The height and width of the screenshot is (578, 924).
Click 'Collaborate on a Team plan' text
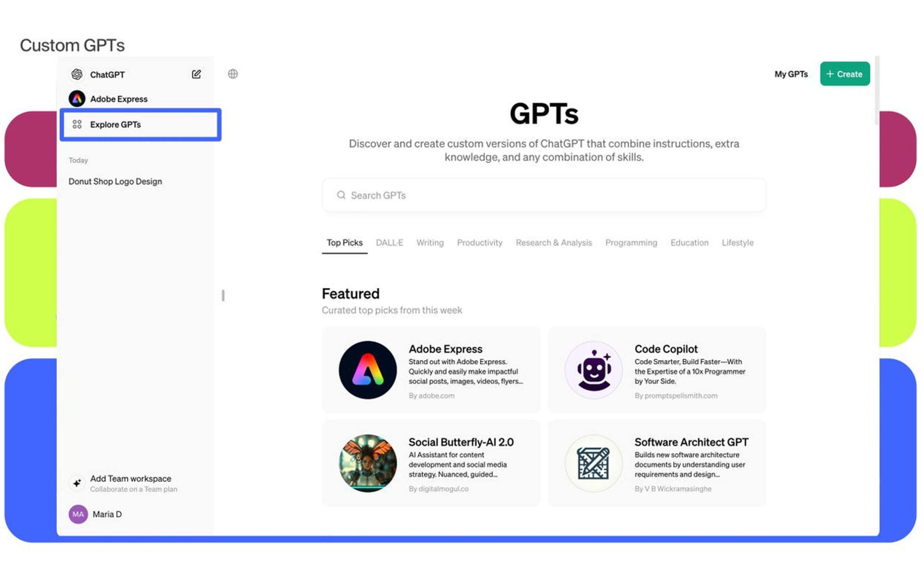point(134,489)
